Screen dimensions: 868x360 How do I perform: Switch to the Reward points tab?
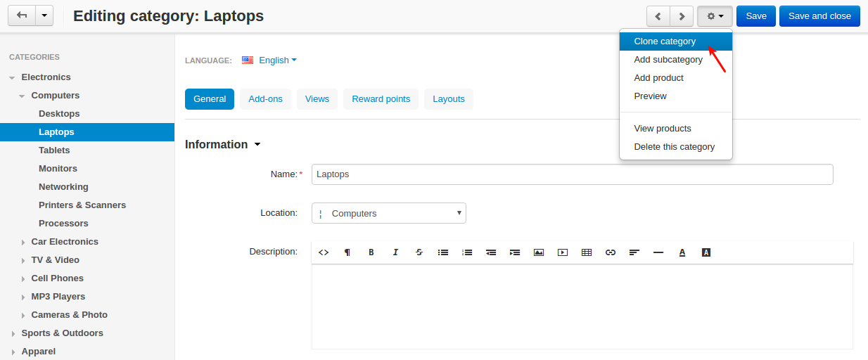381,99
